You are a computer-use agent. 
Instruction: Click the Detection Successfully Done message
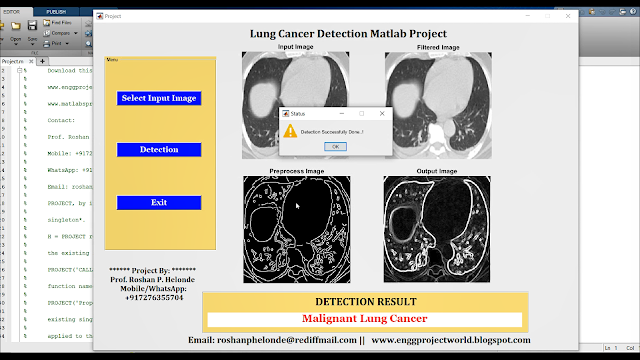click(332, 132)
